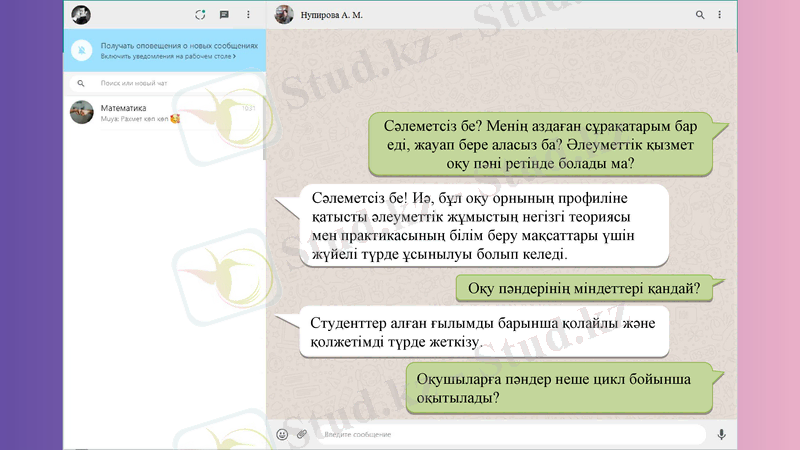
Task: Click the muted bell notification icon
Action: [82, 51]
